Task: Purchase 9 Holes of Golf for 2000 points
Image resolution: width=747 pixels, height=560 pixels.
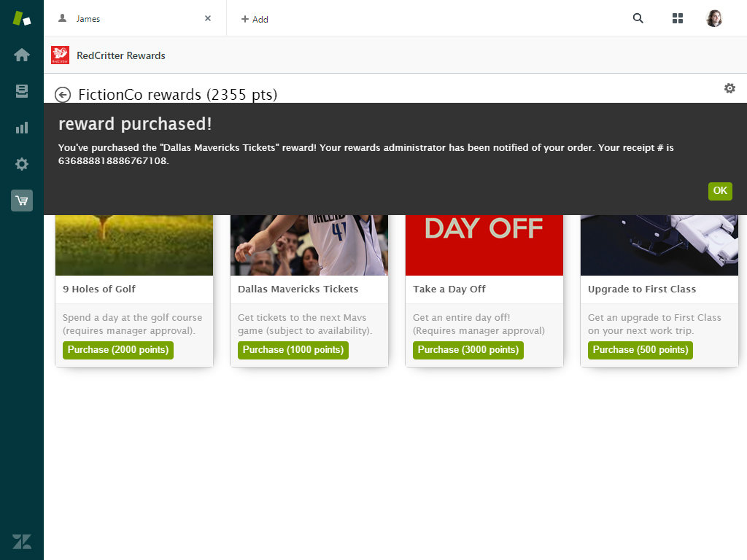Action: (x=118, y=350)
